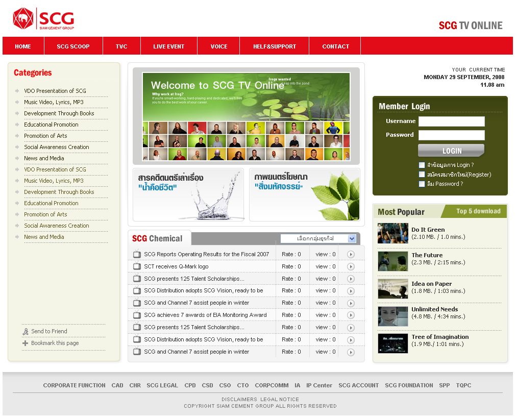Click the Bookmark this page plus icon
The image size is (516, 420).
26,343
